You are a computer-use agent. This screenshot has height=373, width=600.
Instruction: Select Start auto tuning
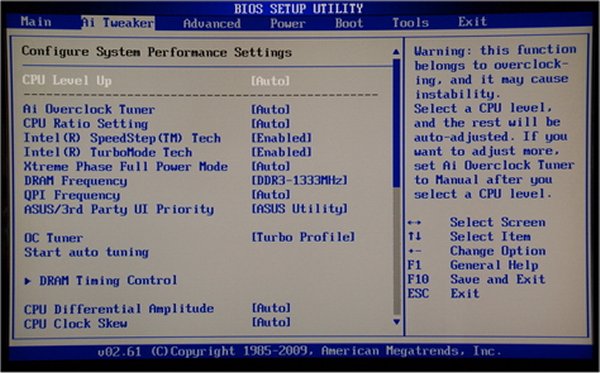click(x=86, y=252)
